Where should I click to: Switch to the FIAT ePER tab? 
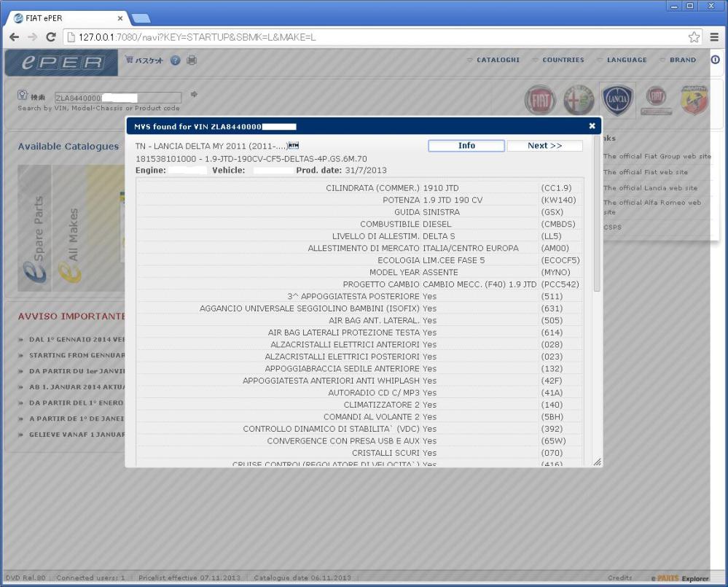click(69, 18)
